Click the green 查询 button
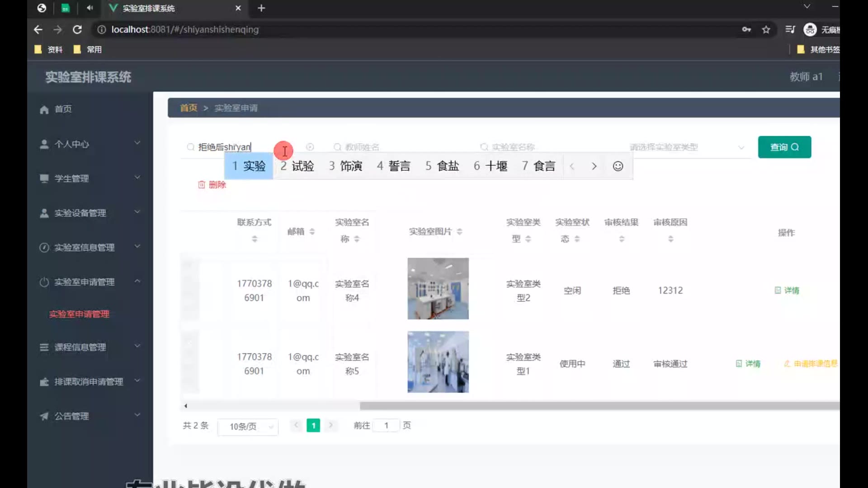The width and height of the screenshot is (868, 488). [784, 147]
